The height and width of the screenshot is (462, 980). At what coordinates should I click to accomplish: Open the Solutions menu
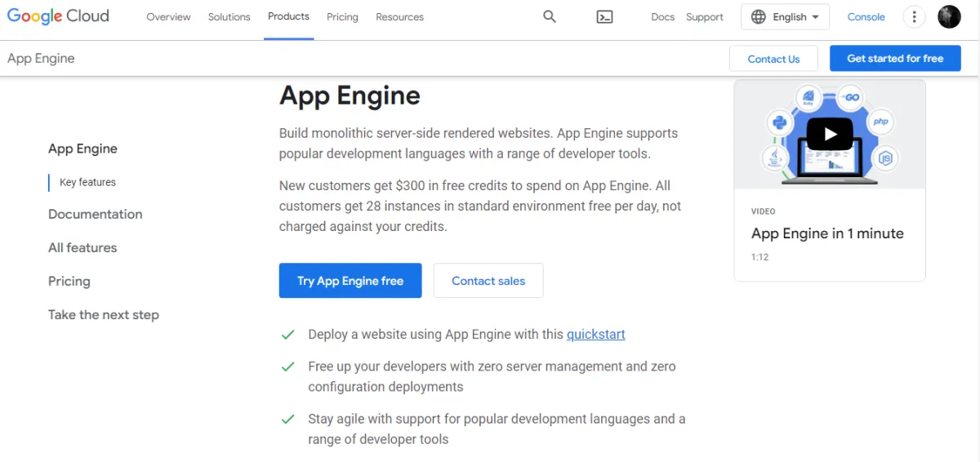coord(229,17)
